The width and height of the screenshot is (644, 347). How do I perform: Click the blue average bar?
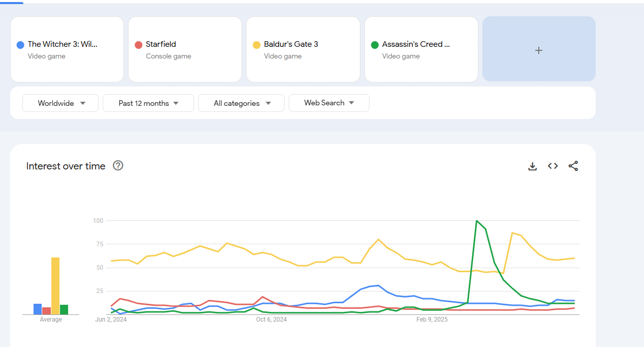[x=38, y=309]
